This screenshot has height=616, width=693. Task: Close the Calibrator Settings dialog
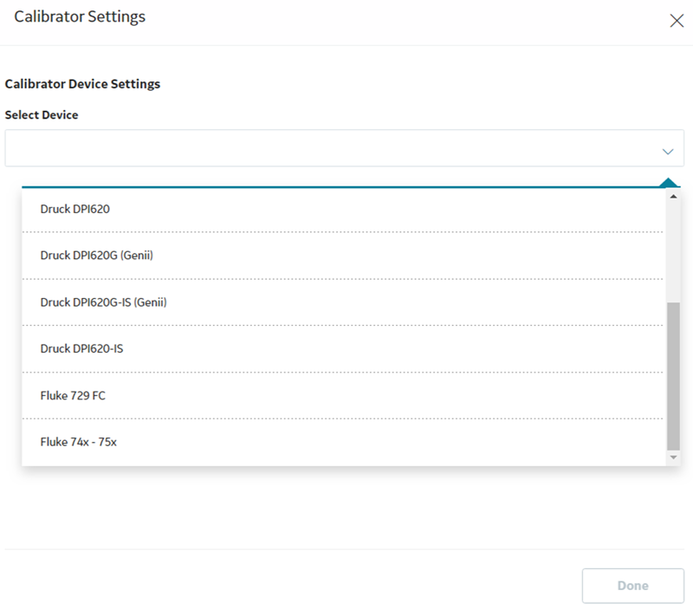click(677, 20)
